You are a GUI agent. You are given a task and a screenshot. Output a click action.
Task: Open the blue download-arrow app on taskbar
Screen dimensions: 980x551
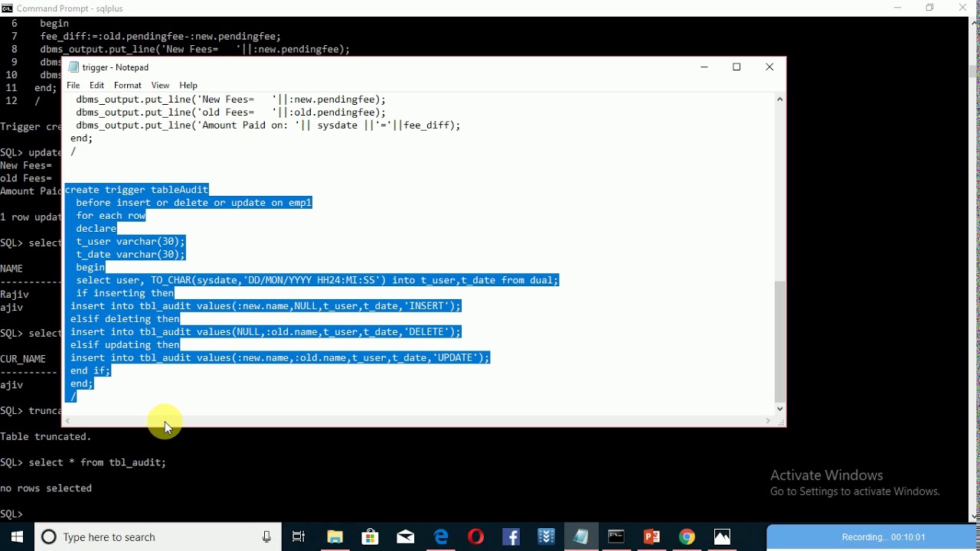pyautogui.click(x=547, y=537)
